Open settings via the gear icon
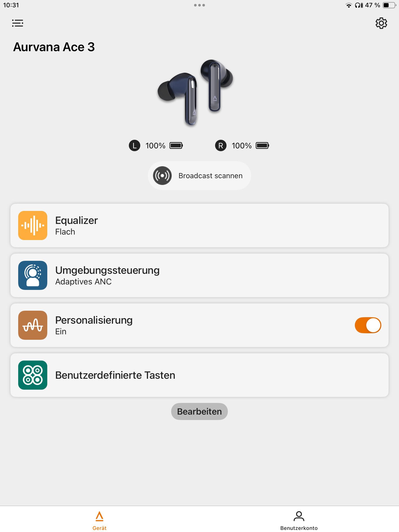 tap(381, 23)
